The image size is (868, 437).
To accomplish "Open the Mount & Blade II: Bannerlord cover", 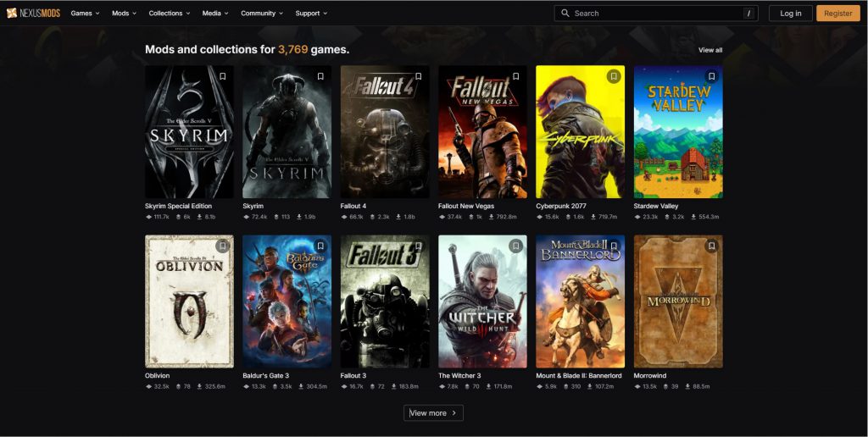I will [580, 301].
